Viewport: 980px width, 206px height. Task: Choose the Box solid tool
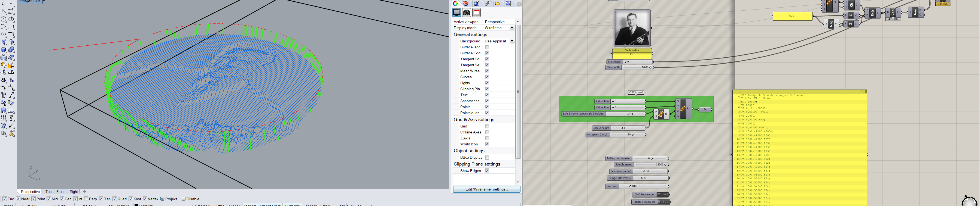point(4,50)
